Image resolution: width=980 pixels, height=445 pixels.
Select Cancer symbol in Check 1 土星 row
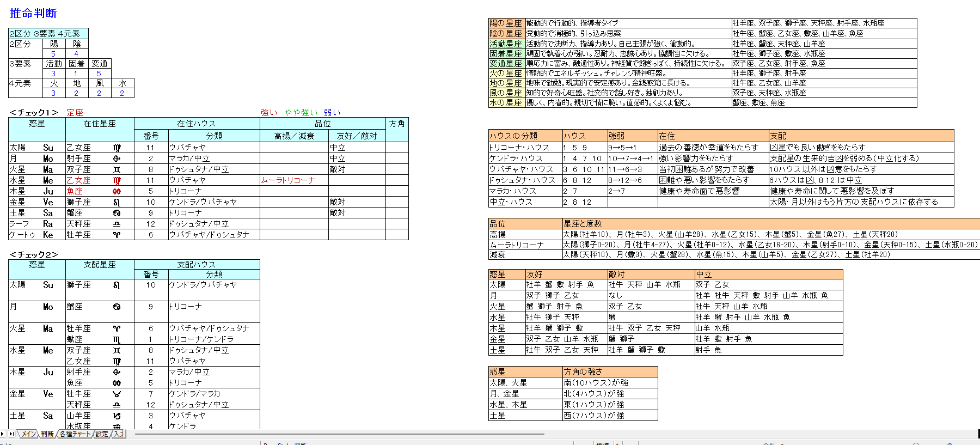(x=117, y=213)
